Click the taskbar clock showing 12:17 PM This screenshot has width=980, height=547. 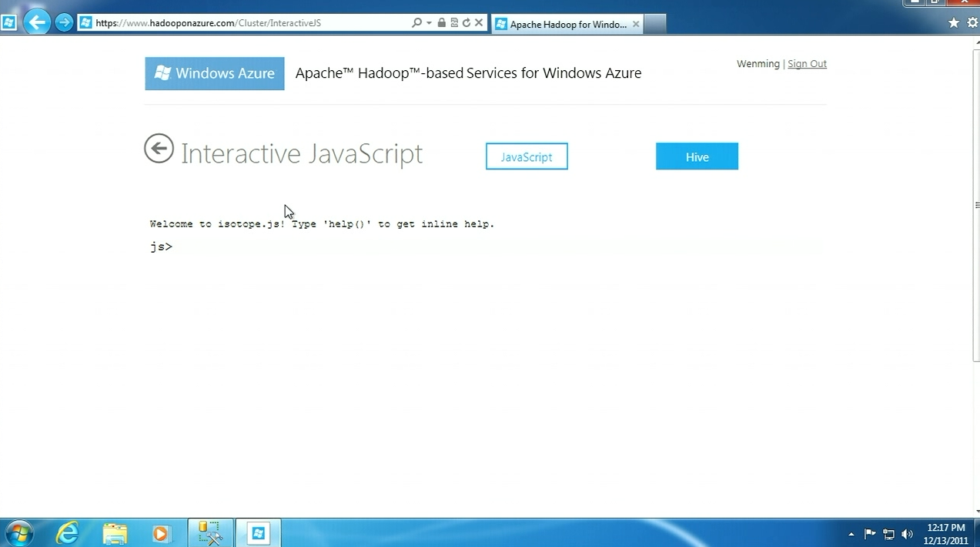tap(945, 533)
